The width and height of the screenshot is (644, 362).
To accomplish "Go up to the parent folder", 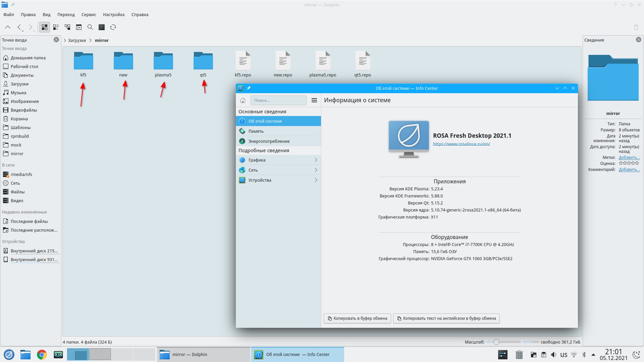I will point(8,27).
